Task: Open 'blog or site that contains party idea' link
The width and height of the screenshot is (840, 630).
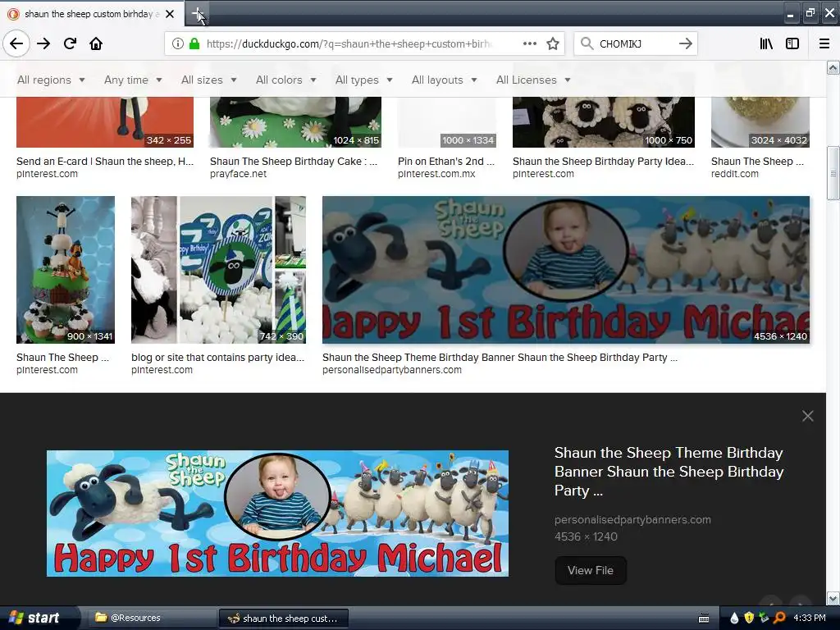Action: click(217, 358)
